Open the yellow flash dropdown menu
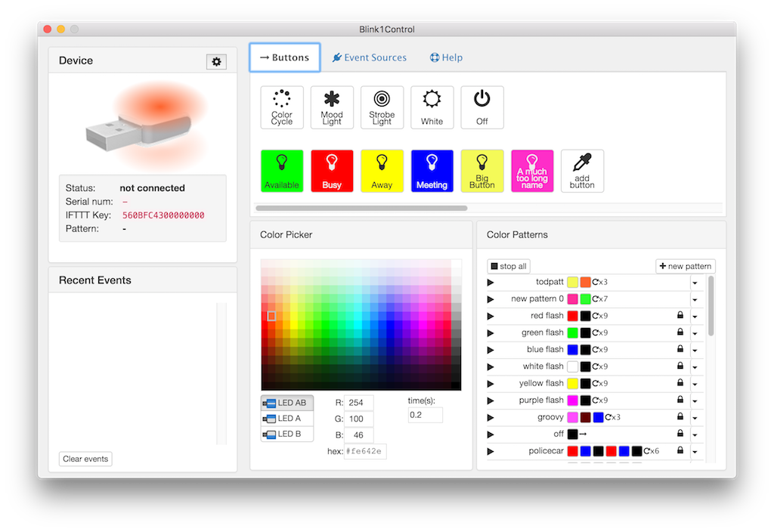Image resolution: width=774 pixels, height=532 pixels. pyautogui.click(x=695, y=384)
